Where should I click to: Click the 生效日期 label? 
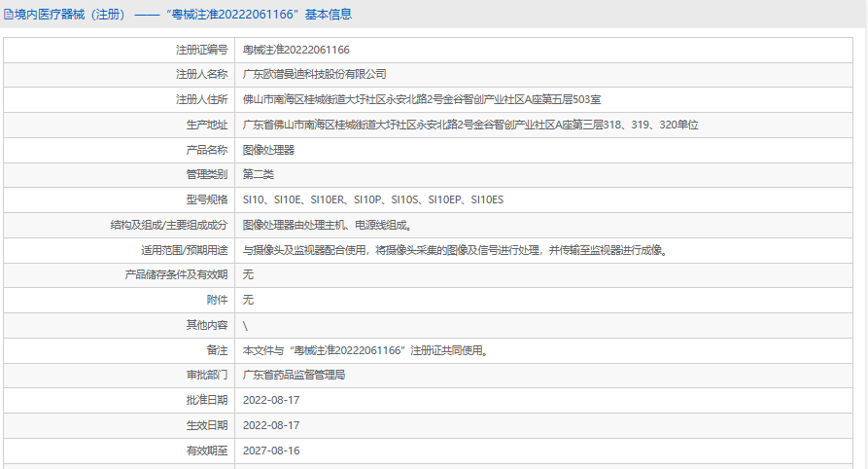(x=206, y=425)
